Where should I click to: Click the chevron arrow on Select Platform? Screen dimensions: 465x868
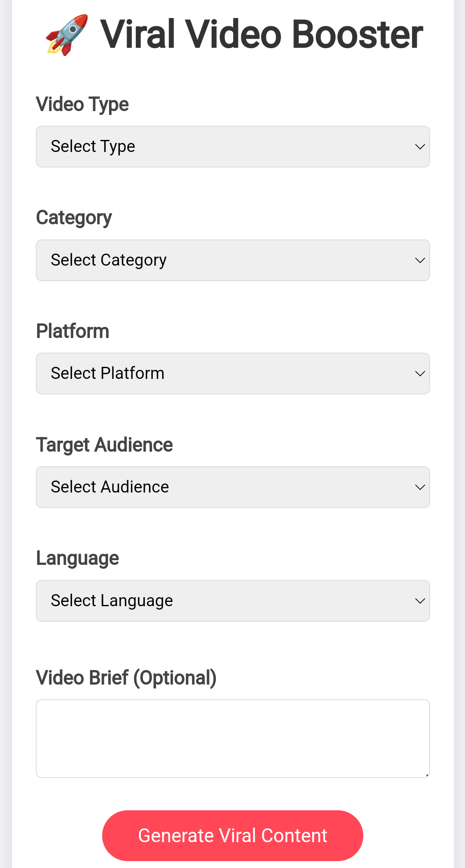420,374
